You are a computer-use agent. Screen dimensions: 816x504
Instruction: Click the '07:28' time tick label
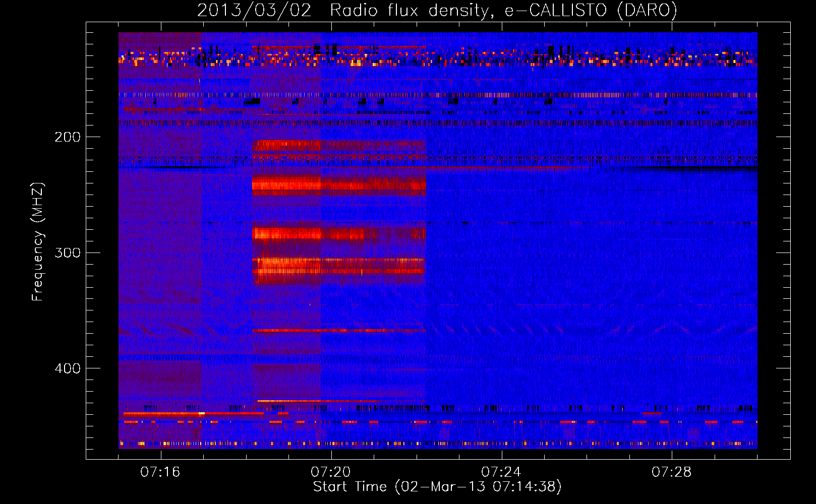(672, 472)
